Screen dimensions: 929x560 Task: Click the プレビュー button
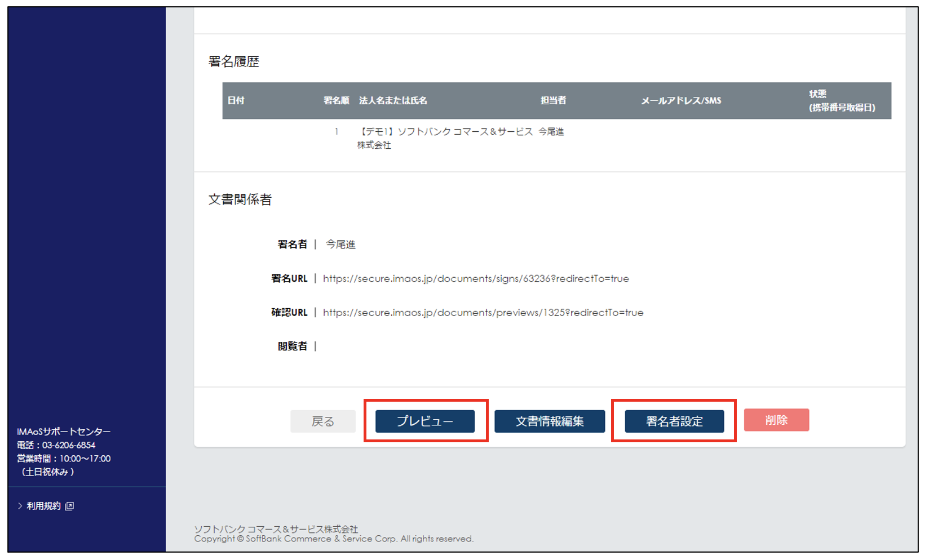tap(426, 421)
